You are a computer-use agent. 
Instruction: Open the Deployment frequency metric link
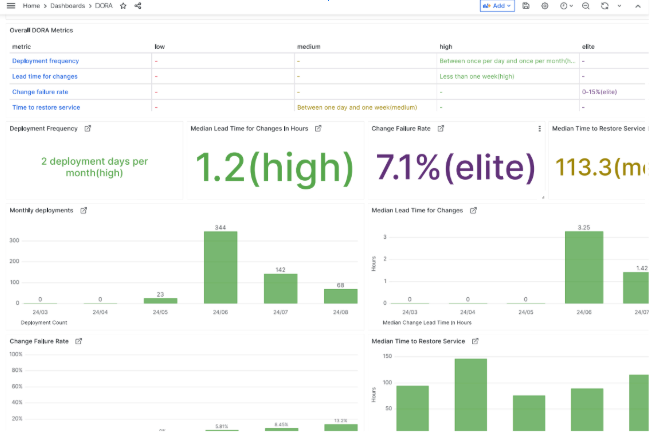(x=45, y=61)
